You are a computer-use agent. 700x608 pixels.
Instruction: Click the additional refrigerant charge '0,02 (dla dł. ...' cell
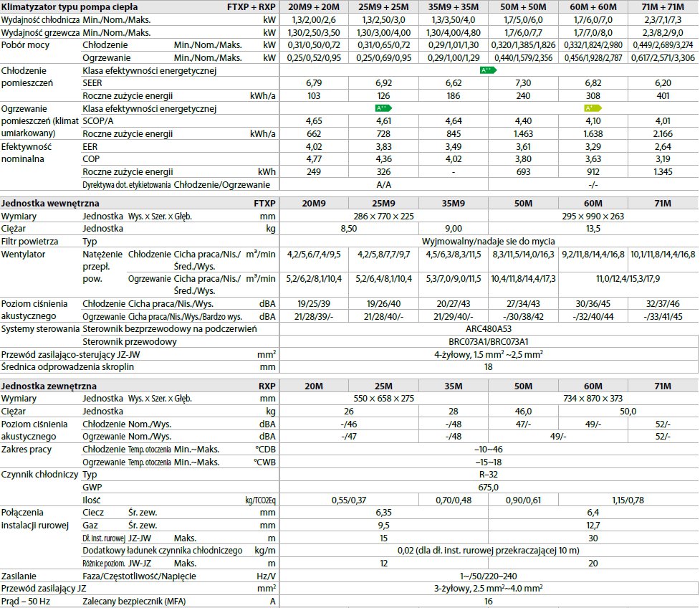pyautogui.click(x=489, y=551)
